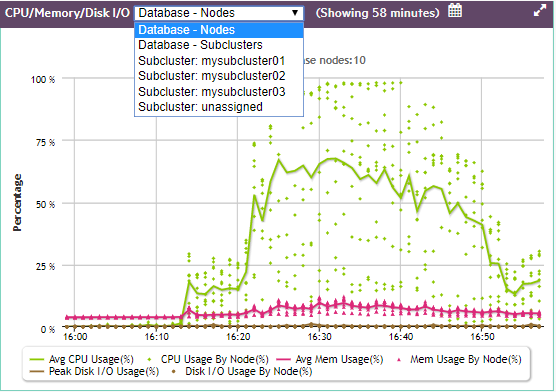Click the 16:30 time axis label
556x392 pixels.
tap(319, 336)
